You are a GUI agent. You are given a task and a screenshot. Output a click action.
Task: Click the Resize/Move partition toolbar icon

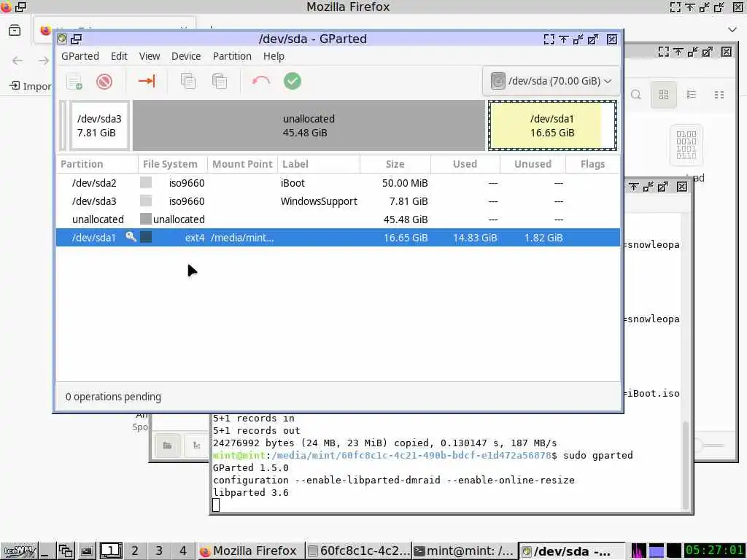[146, 82]
